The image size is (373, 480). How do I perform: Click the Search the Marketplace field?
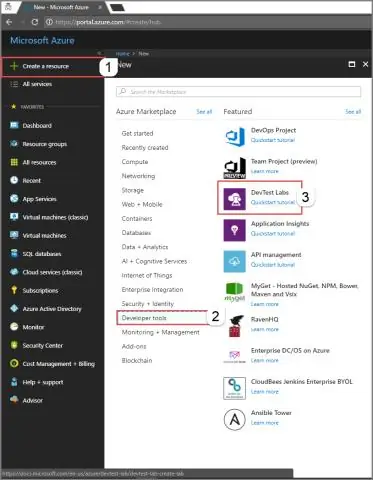click(238, 92)
